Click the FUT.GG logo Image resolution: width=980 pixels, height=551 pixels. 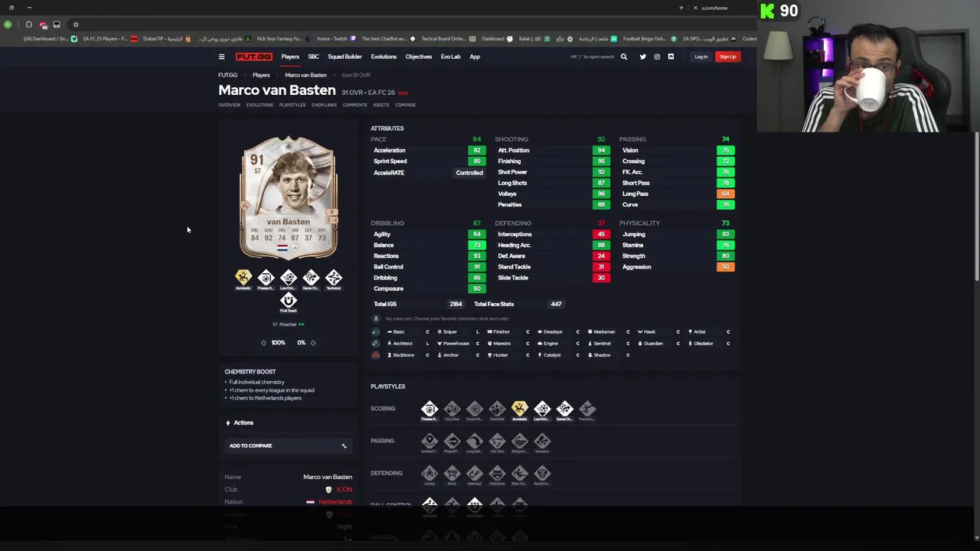(253, 57)
